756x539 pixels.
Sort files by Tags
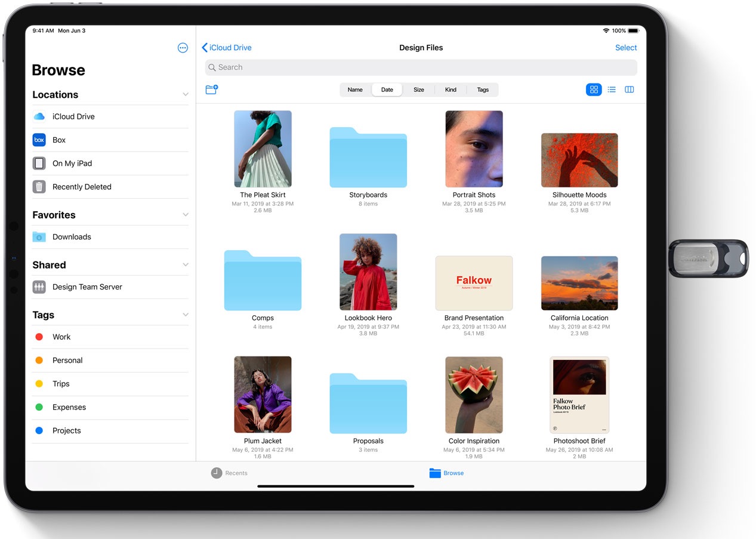click(483, 90)
